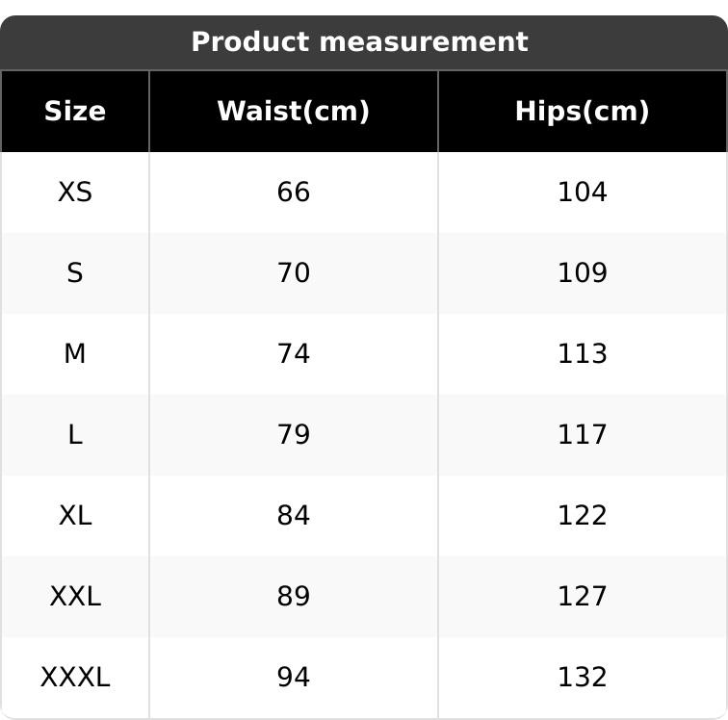Select the XXL size cell

click(x=75, y=597)
